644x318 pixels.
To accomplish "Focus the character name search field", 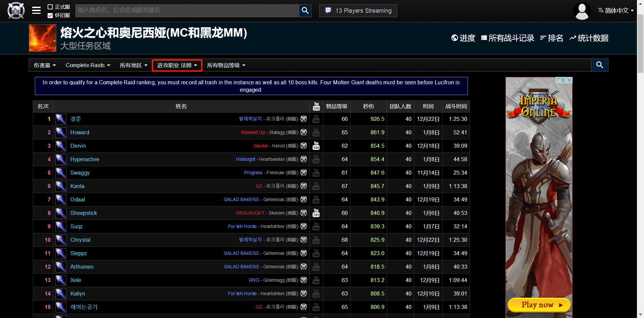I will point(187,10).
